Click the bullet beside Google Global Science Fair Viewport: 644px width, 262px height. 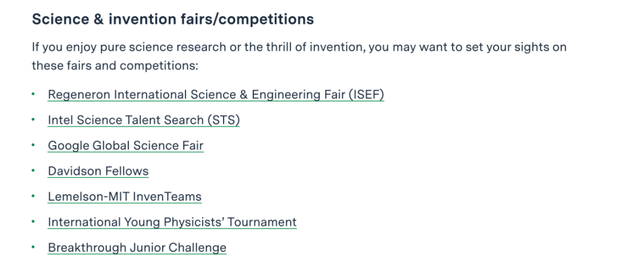(x=34, y=145)
